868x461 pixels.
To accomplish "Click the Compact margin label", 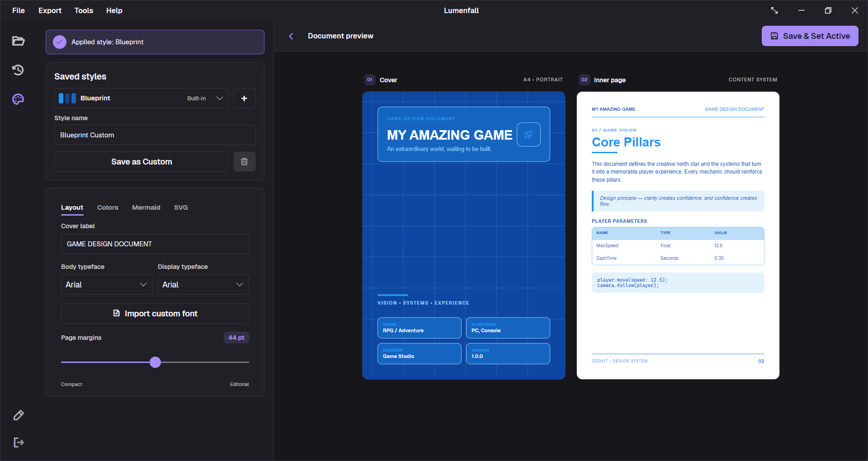I will [x=71, y=385].
